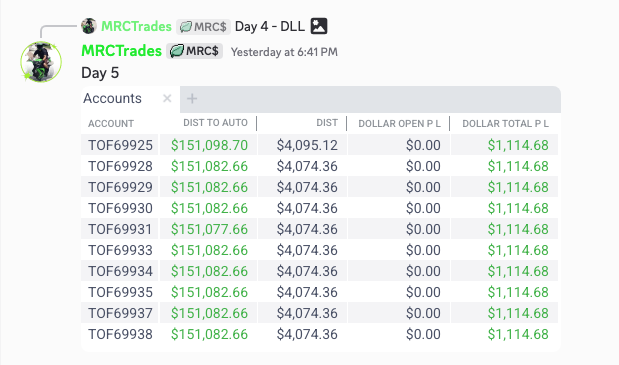This screenshot has height=365, width=619.
Task: Sort by the DIST TO AUTO column header
Action: tap(216, 123)
